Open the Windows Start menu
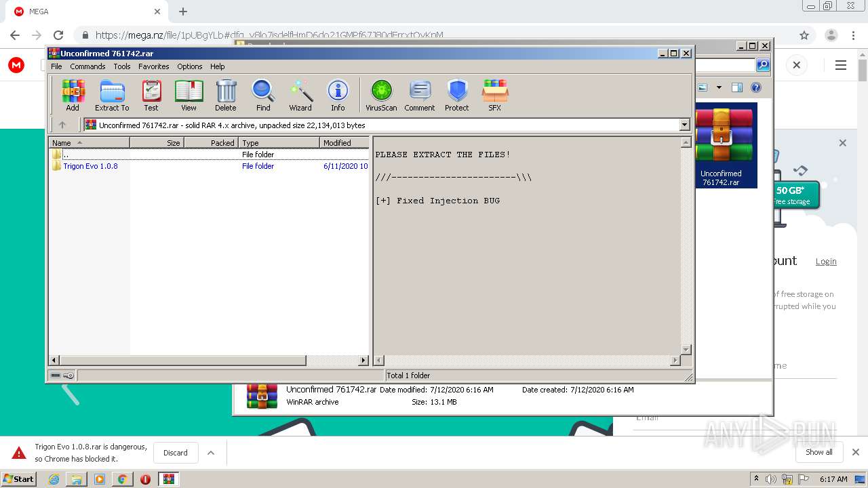Image resolution: width=868 pixels, height=488 pixels. pos(18,479)
